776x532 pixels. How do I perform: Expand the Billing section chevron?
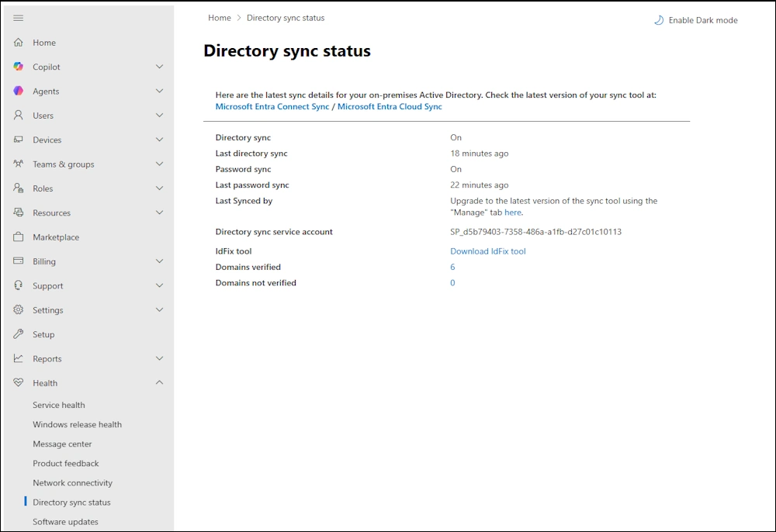[159, 261]
